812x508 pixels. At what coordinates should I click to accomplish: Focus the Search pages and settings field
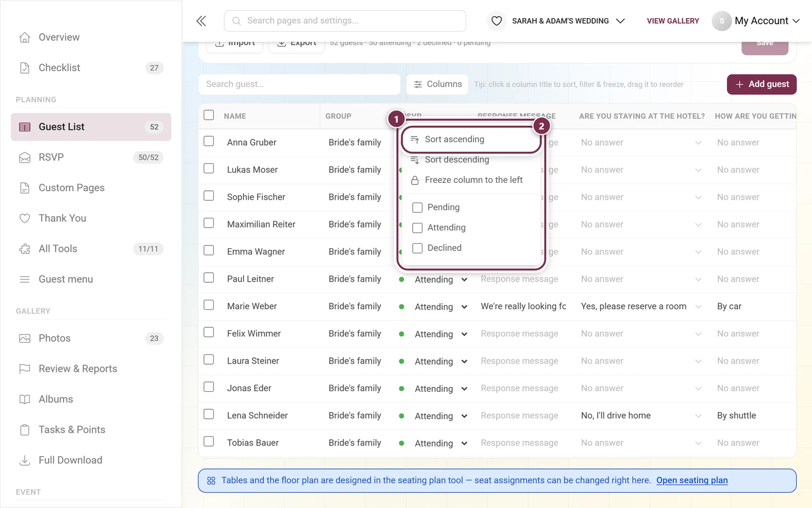coord(345,21)
